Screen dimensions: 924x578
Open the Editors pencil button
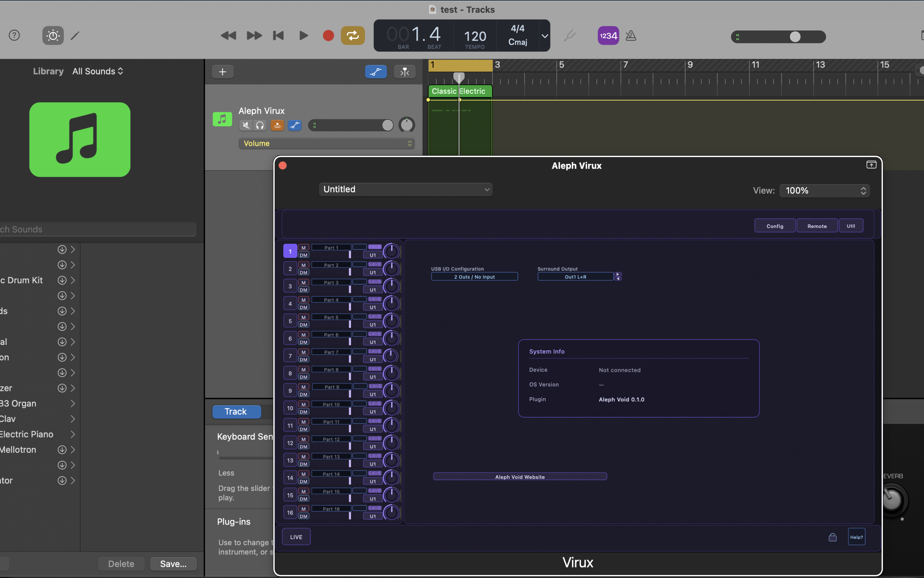(75, 36)
